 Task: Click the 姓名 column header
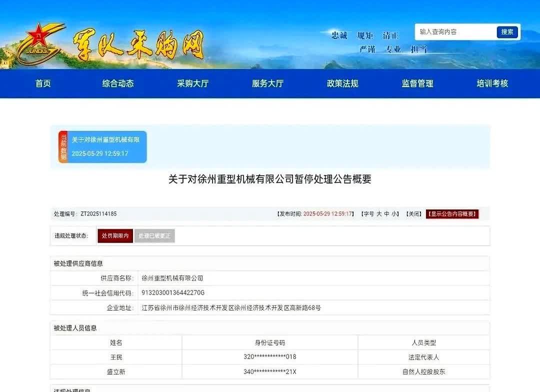[x=116, y=342]
